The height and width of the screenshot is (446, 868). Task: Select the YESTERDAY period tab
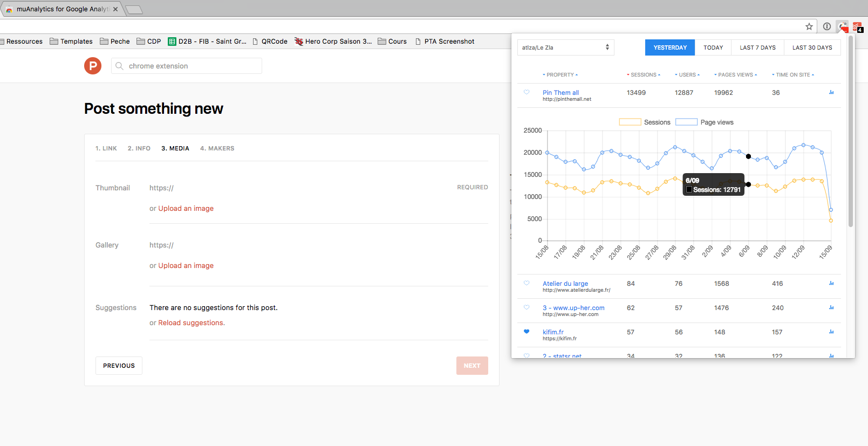click(x=670, y=47)
